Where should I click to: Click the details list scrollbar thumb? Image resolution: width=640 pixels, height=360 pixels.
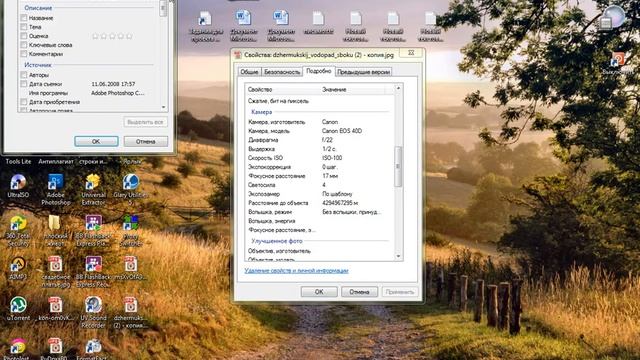coord(398,167)
